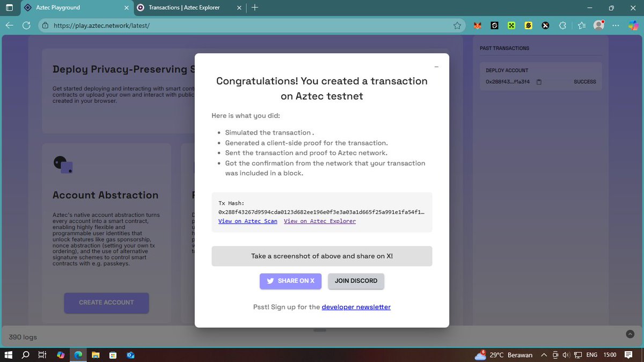The height and width of the screenshot is (362, 644).
Task: Open the MetaMask extension
Action: point(477,25)
